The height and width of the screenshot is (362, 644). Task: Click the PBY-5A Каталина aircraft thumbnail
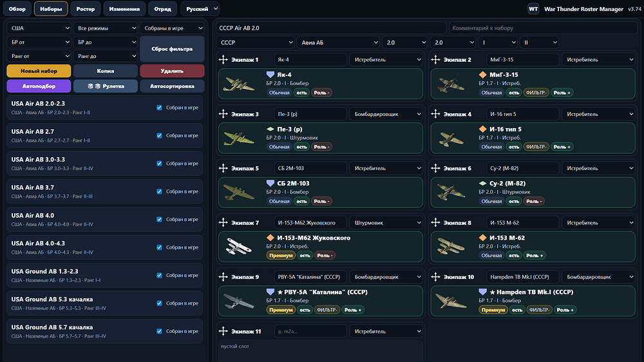(239, 301)
